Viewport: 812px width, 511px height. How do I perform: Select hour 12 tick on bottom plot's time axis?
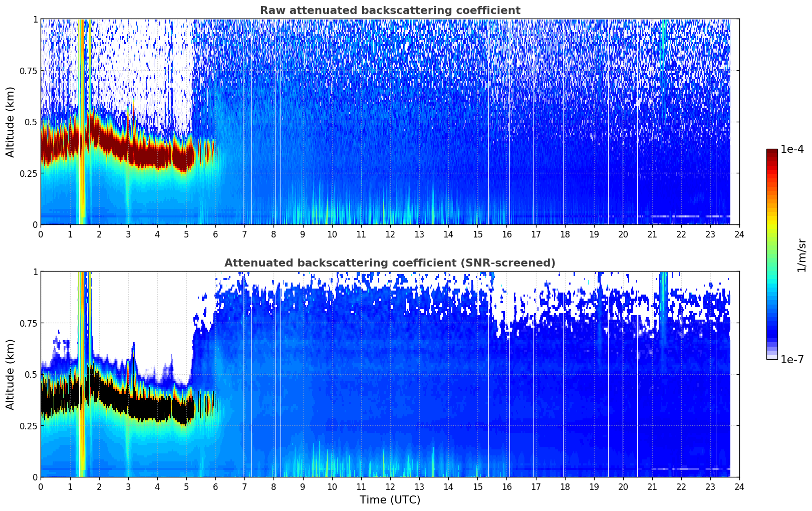coord(390,487)
